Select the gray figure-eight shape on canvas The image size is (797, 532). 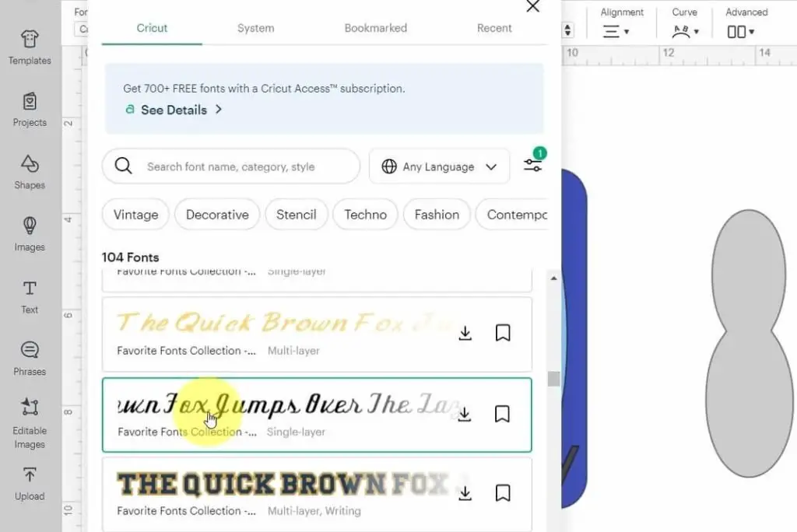tap(749, 344)
